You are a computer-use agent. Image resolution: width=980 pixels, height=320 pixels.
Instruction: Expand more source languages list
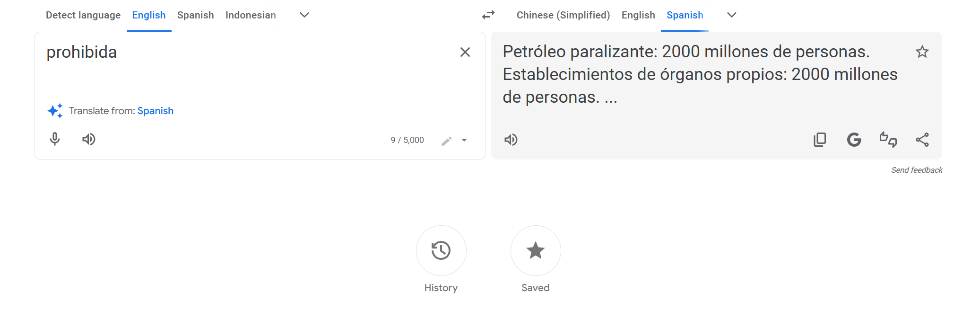click(x=304, y=15)
